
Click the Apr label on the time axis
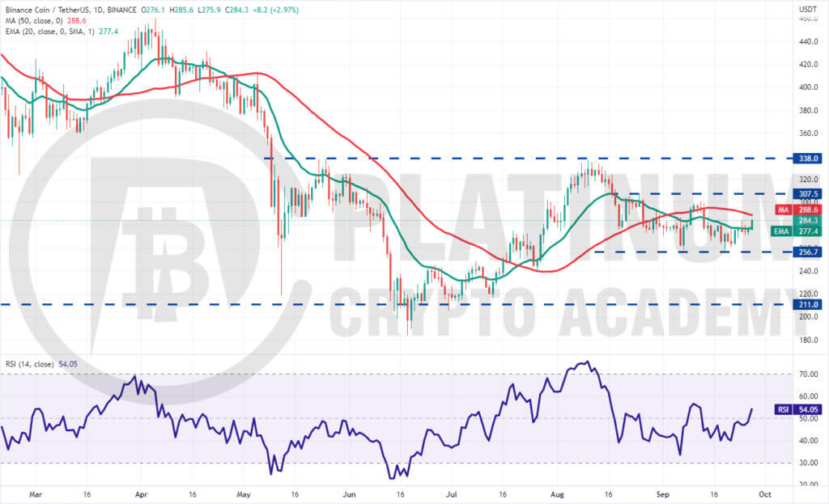pyautogui.click(x=141, y=494)
